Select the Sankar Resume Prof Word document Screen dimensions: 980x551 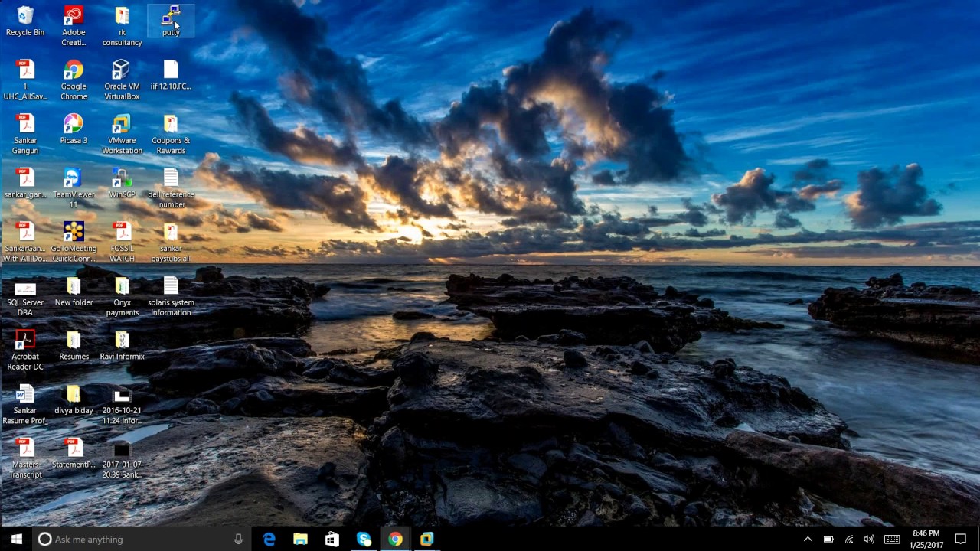pyautogui.click(x=25, y=405)
